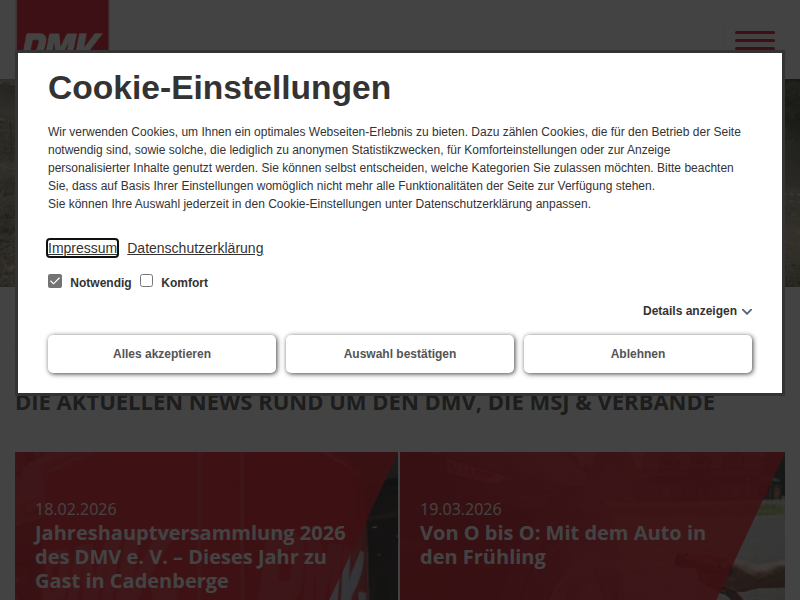Open the Impressum link
The image size is (800, 600).
83,248
